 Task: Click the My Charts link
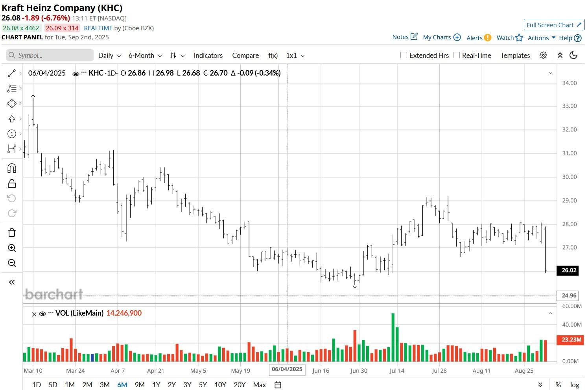tap(442, 37)
